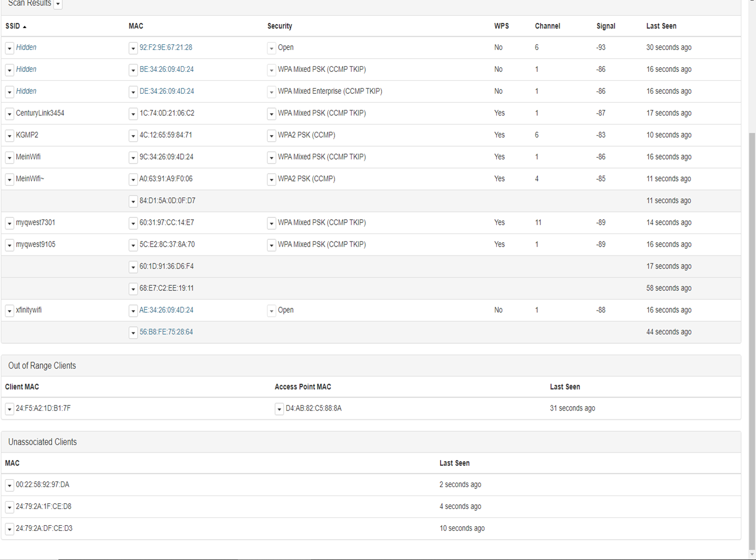
Task: Open MAC dropdown for 9C:34:26:09:4D:24
Action: (x=133, y=158)
